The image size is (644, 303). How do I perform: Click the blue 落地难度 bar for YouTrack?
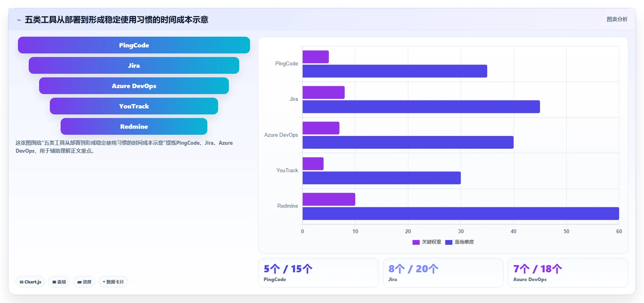coord(382,178)
